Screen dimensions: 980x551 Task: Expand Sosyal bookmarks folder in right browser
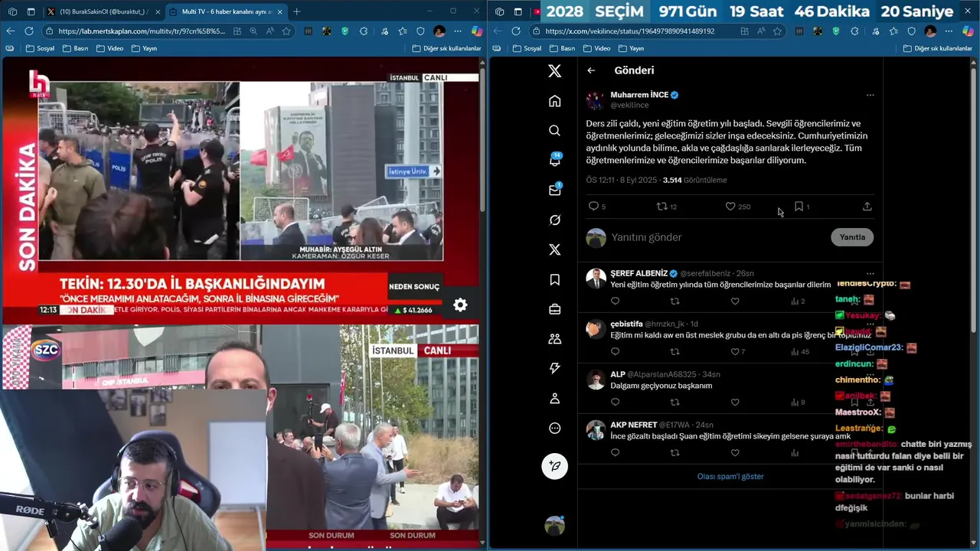coord(527,48)
